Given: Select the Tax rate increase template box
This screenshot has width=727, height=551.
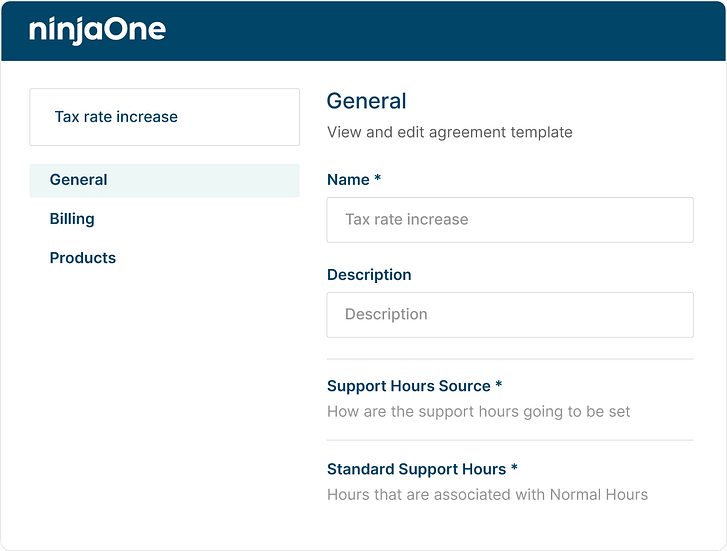Looking at the screenshot, I should 165,117.
